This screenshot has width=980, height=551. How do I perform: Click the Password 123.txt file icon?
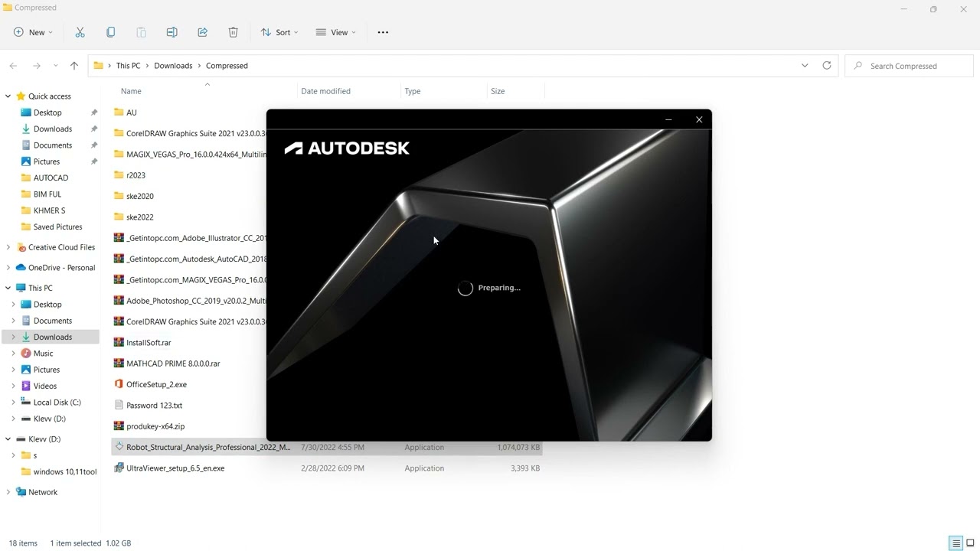pos(119,405)
